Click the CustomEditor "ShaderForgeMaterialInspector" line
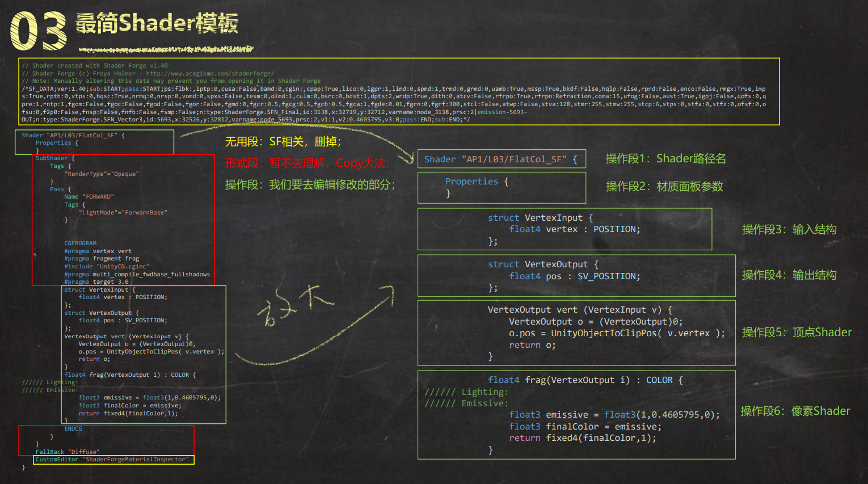868x484 pixels. point(112,460)
